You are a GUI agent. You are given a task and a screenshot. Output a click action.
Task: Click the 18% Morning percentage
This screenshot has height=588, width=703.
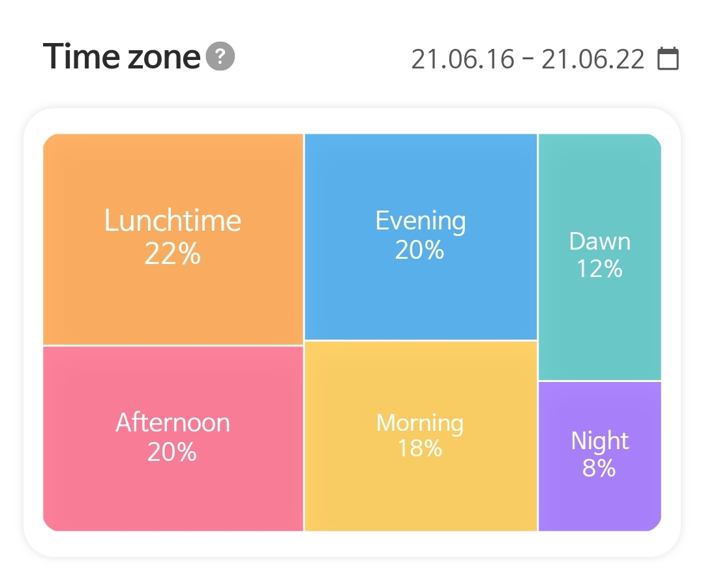click(x=420, y=448)
